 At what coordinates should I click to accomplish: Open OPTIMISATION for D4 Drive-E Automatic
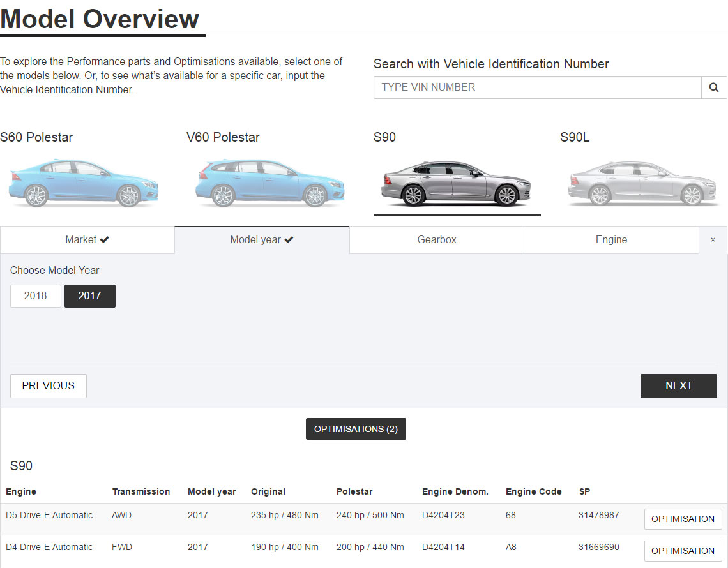tap(683, 551)
